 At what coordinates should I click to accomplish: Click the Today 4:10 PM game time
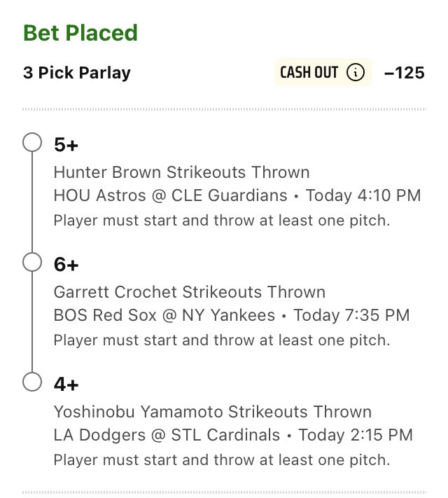(x=363, y=195)
